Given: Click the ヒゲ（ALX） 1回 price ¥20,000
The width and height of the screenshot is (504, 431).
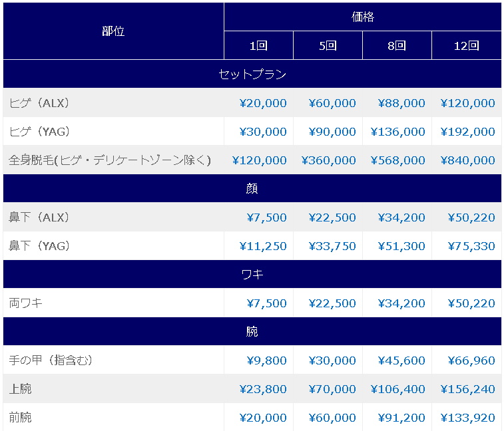Looking at the screenshot, I should click(x=263, y=103).
